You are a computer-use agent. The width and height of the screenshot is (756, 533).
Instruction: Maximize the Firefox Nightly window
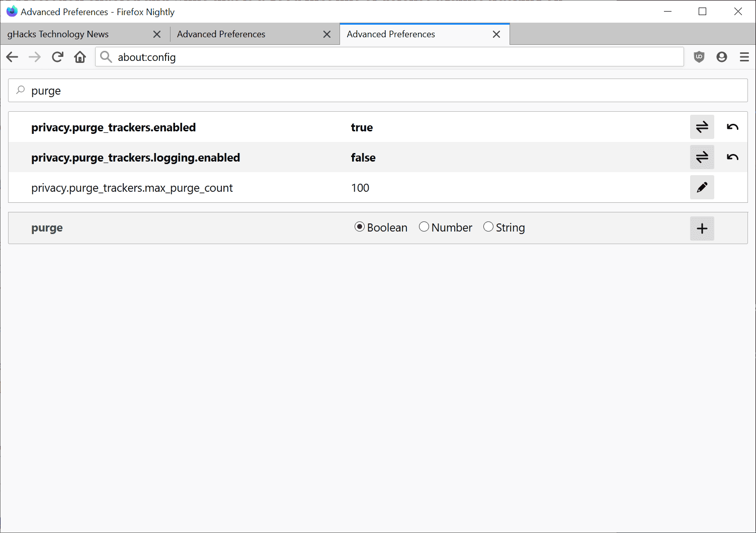(703, 12)
